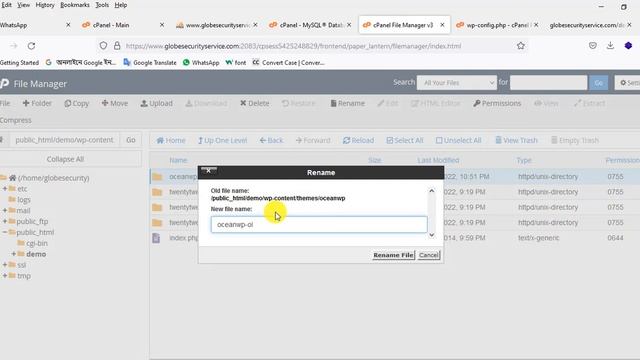
Task: Open Getting Started bookmark
Action: [x=19, y=62]
